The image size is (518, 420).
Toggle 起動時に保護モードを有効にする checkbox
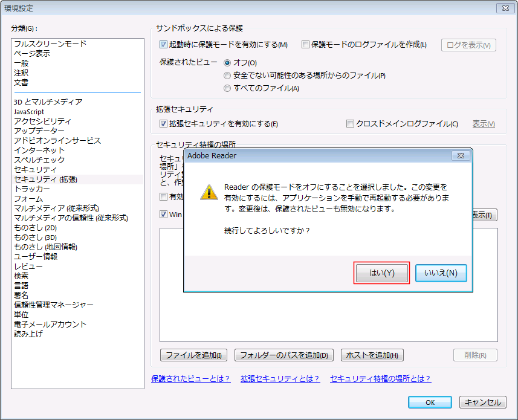[x=163, y=45]
